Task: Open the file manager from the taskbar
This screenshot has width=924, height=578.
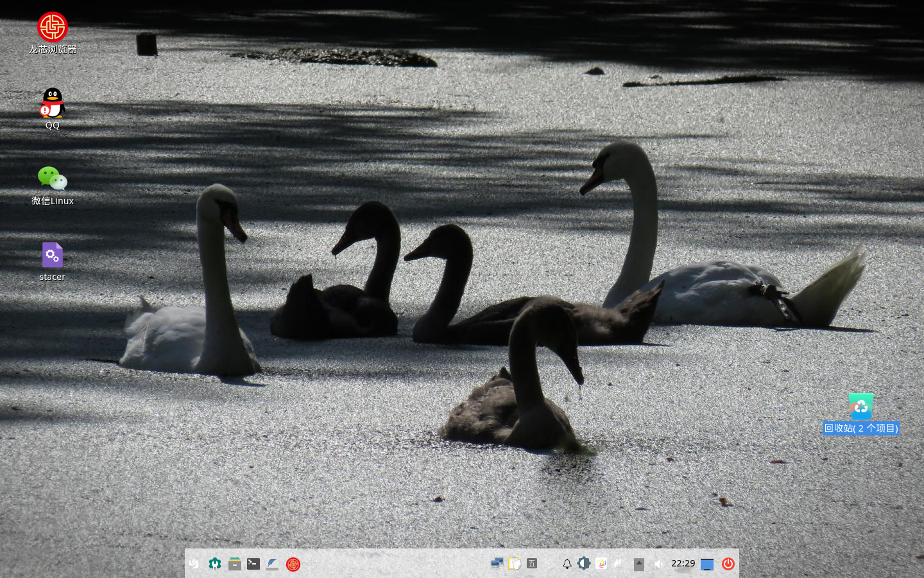Action: [x=235, y=564]
